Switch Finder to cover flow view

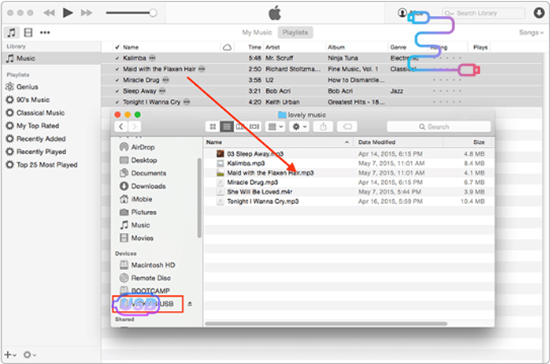pyautogui.click(x=254, y=127)
